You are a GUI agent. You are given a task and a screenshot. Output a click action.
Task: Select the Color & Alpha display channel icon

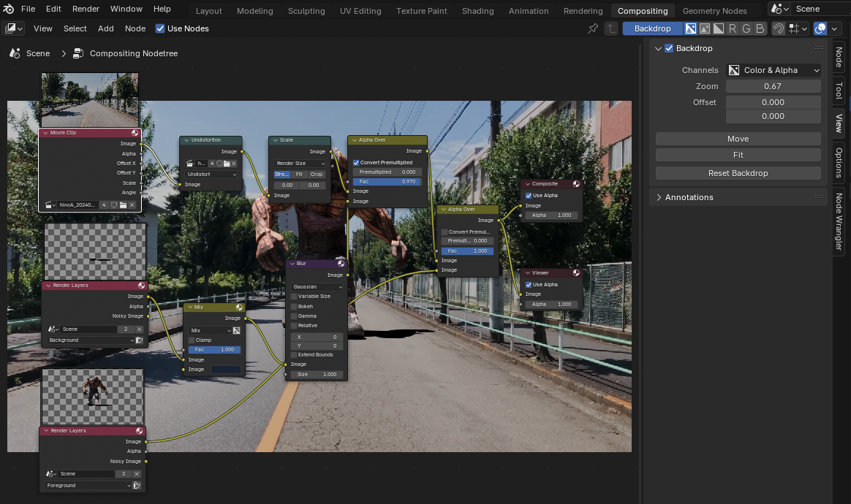tap(690, 28)
